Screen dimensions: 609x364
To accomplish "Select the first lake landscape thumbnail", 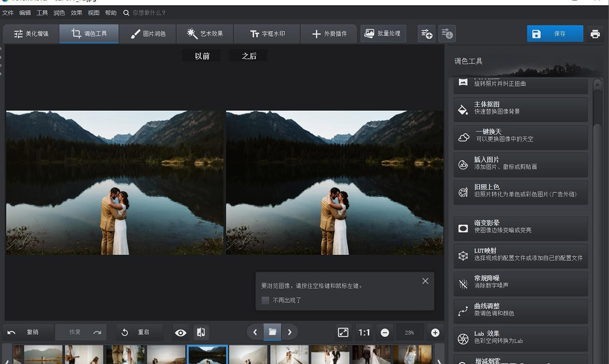I will 43,355.
